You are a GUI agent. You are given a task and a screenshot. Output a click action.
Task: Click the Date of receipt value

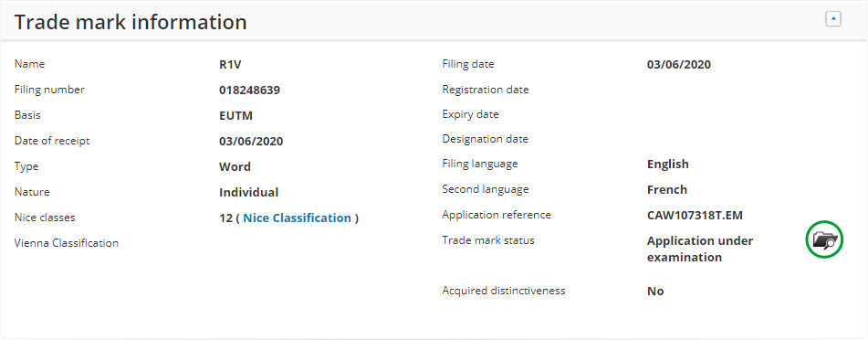coord(251,142)
